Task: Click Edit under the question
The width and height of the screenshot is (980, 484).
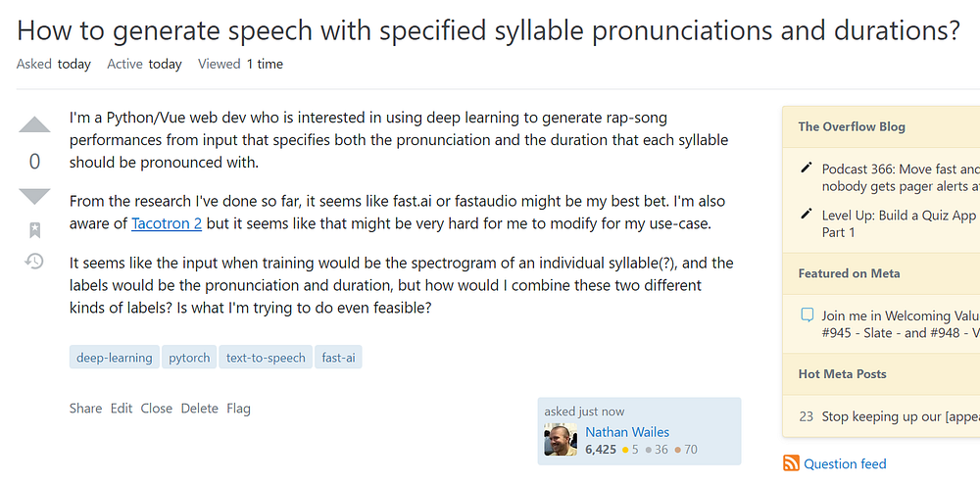Action: [122, 408]
